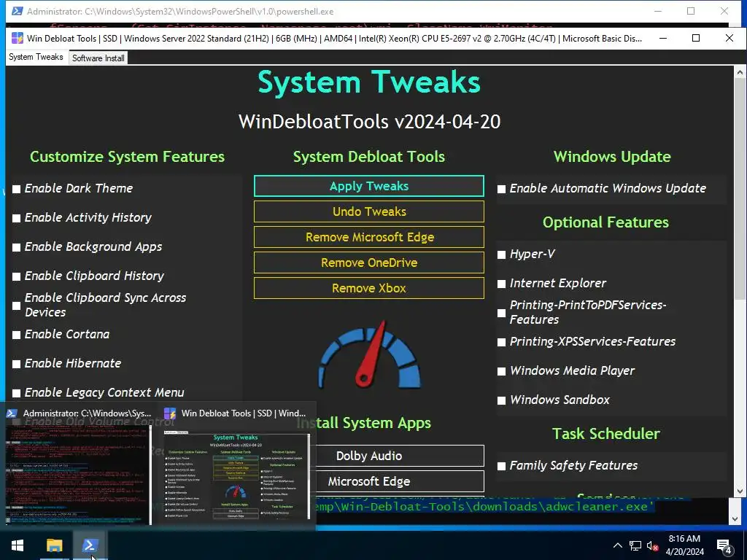Toggle Enable Activity History checkbox
The height and width of the screenshot is (560, 747).
[x=16, y=218]
